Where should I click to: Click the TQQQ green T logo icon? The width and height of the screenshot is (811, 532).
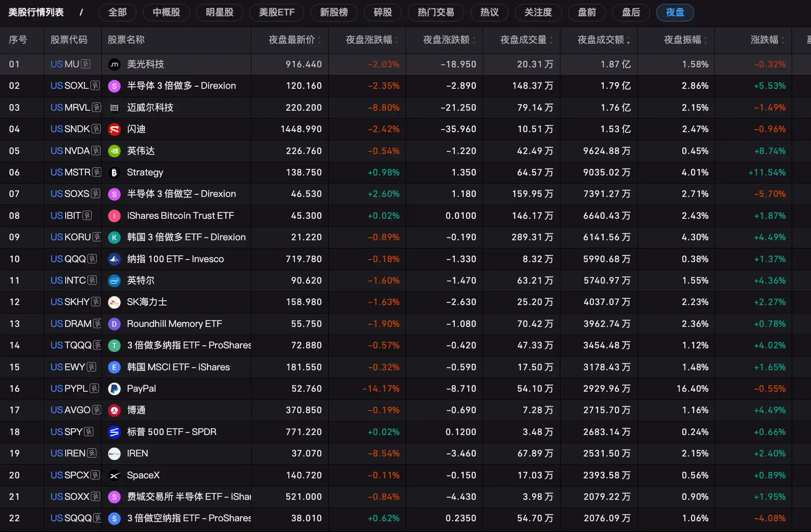[x=114, y=345]
